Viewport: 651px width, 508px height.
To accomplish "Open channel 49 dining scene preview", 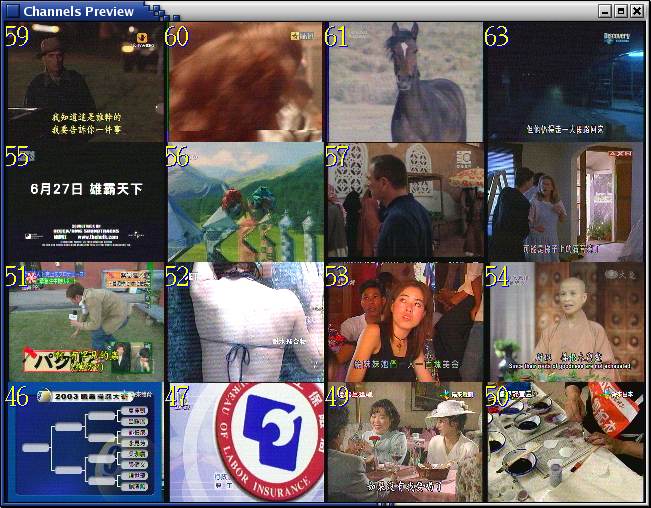I will 404,442.
